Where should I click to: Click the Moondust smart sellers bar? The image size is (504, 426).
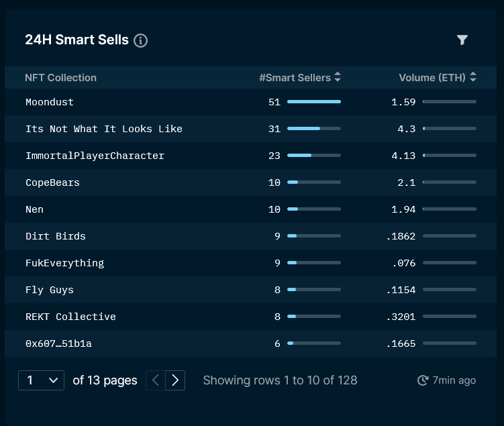[314, 101]
